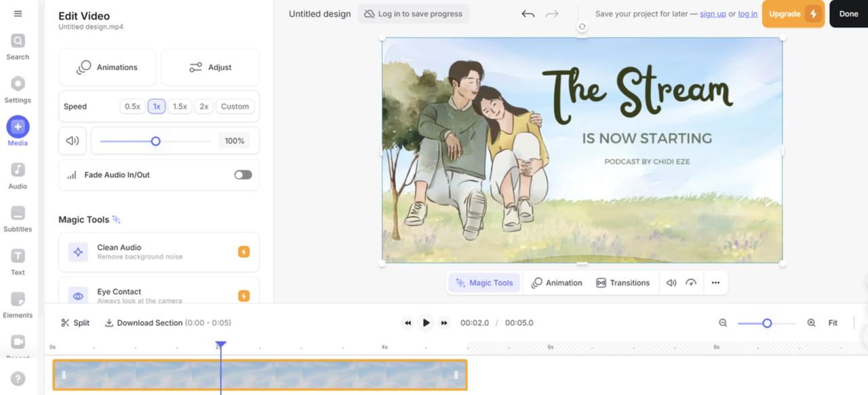This screenshot has width=868, height=395.
Task: Set speed to 1x
Action: coord(157,107)
